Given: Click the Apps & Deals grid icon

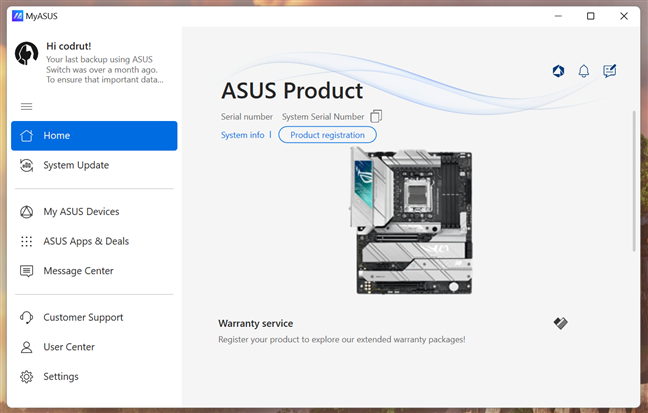Looking at the screenshot, I should pyautogui.click(x=26, y=241).
